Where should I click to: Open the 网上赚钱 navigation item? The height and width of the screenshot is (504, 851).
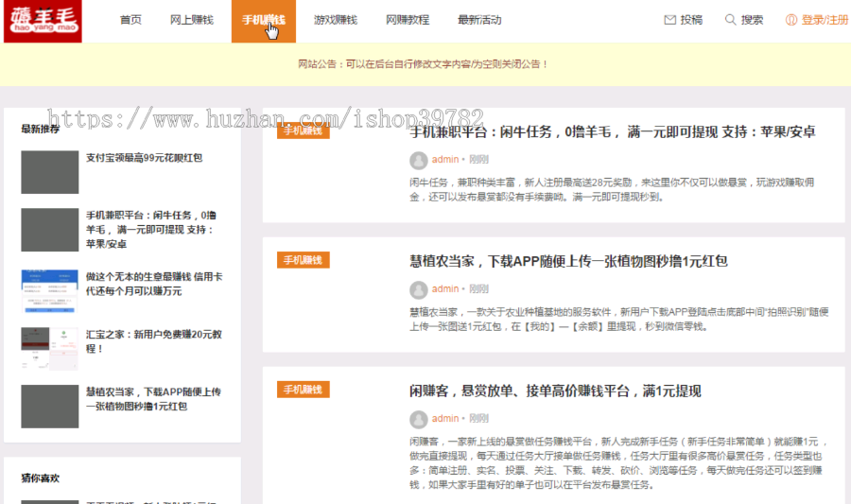[x=191, y=20]
